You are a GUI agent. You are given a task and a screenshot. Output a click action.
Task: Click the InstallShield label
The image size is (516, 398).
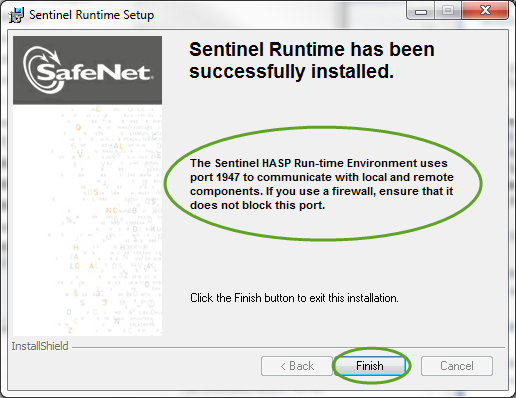[x=40, y=346]
